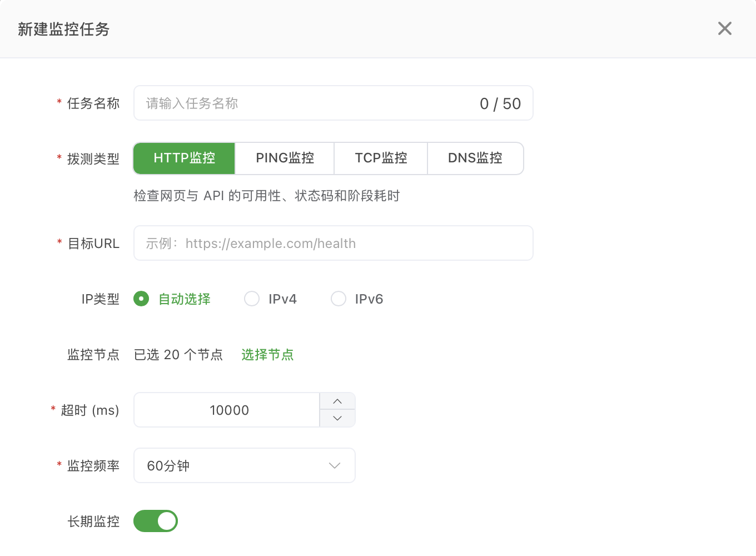Click the 超时 value field 10000
Viewport: 756px width, 556px height.
click(227, 410)
